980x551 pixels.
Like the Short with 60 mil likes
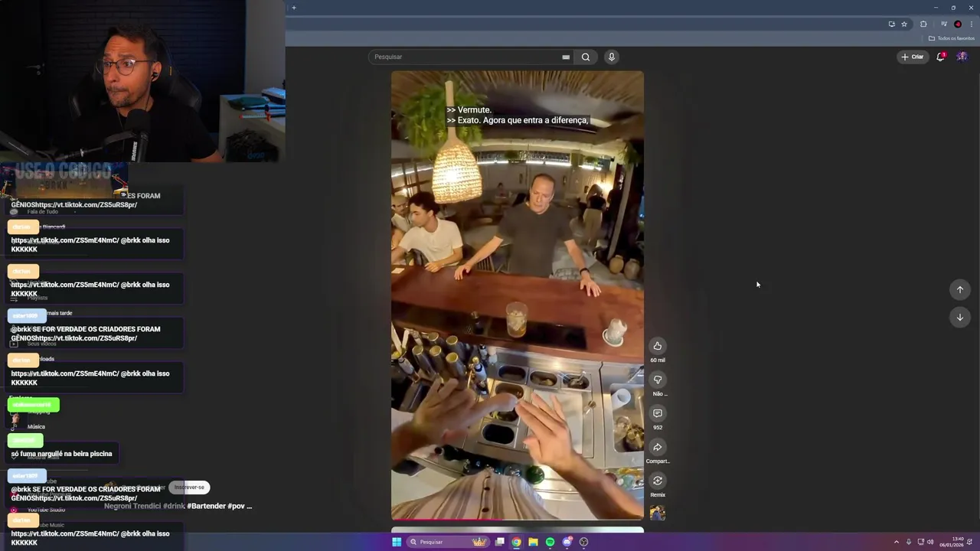click(657, 346)
